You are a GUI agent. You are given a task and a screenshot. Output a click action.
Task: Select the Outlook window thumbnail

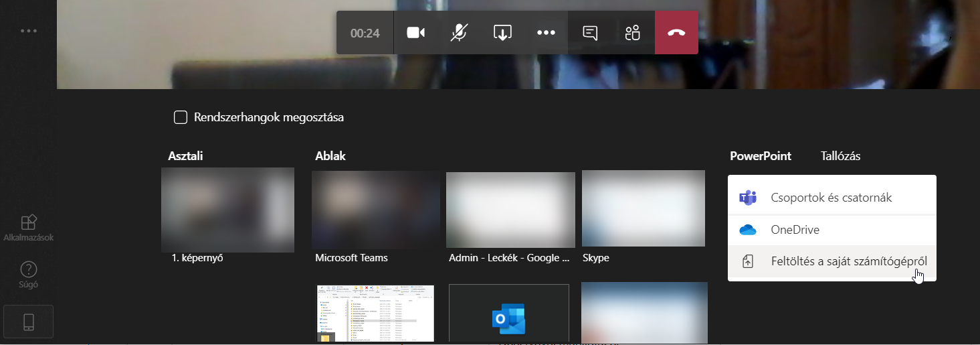pyautogui.click(x=508, y=314)
